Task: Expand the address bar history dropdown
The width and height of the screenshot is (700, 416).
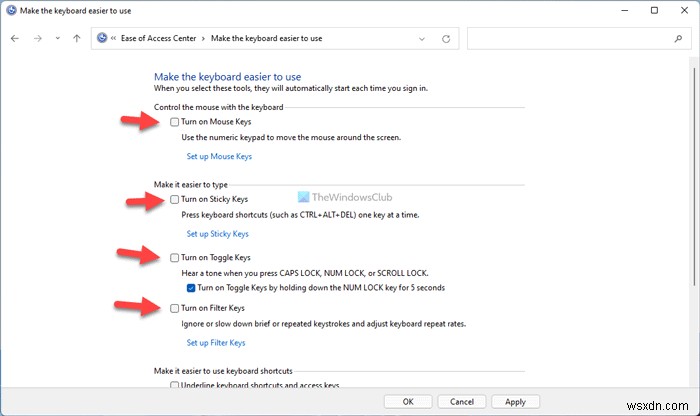Action: pyautogui.click(x=422, y=39)
